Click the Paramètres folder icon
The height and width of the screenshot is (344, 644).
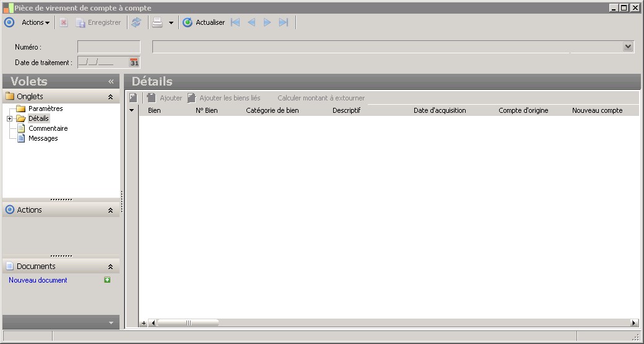pos(21,108)
